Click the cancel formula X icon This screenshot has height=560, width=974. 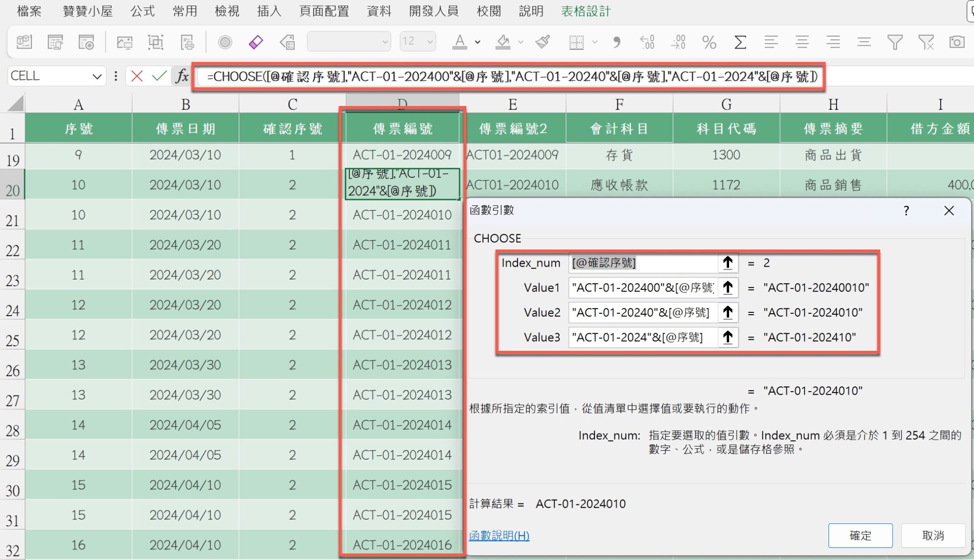(137, 76)
